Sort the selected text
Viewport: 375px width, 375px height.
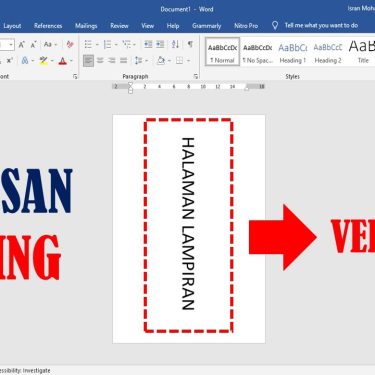175,44
